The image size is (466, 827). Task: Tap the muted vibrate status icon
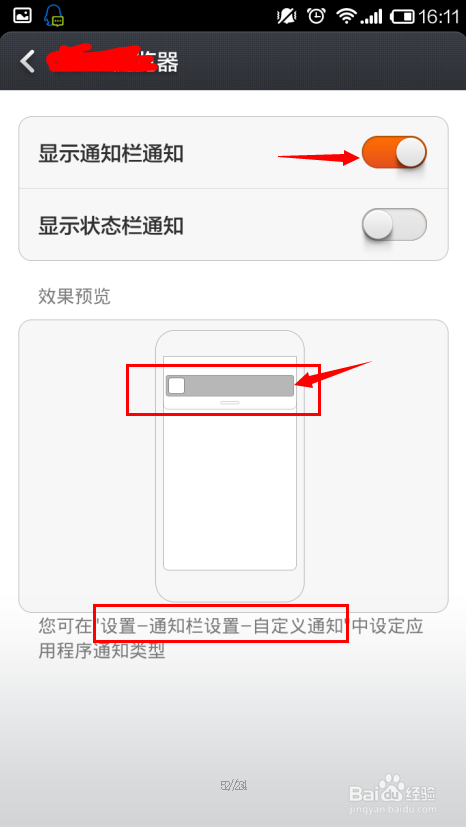[x=287, y=16]
